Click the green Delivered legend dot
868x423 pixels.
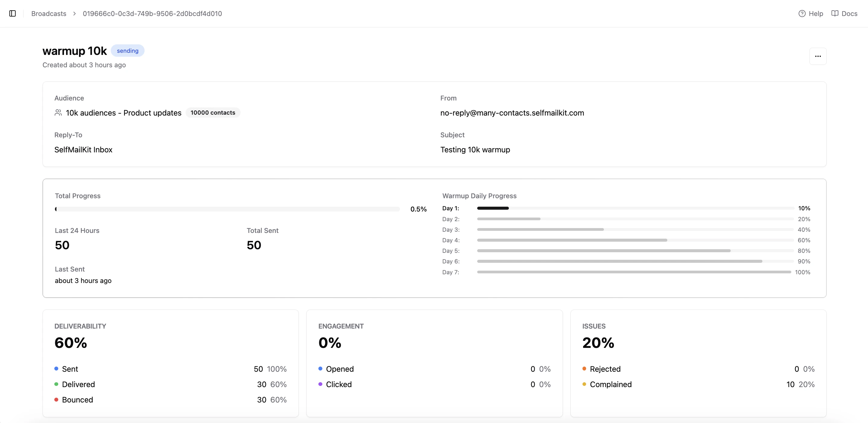pos(56,384)
